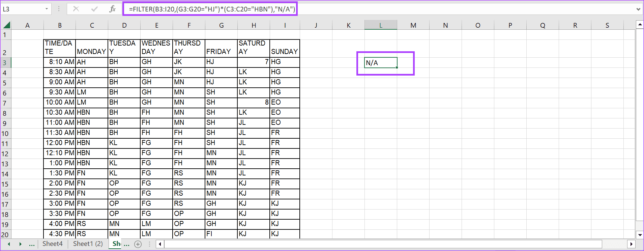The height and width of the screenshot is (251, 644).
Task: Select row 20 header
Action: [5, 234]
